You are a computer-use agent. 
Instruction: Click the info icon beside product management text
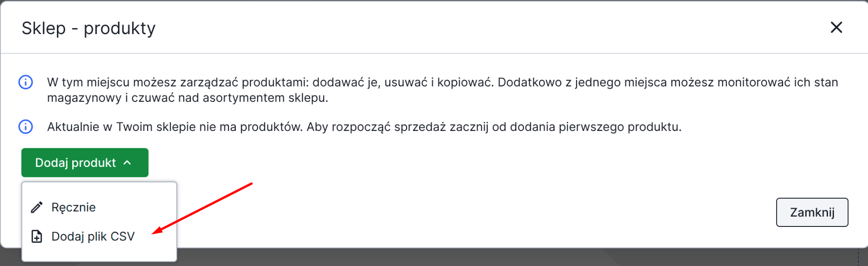25,82
